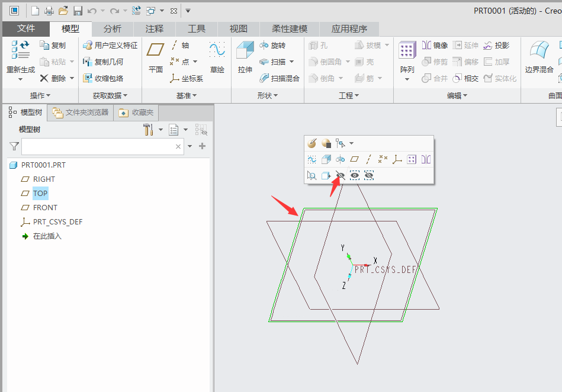The image size is (562, 392).
Task: Expand the 形状 group dropdown
Action: [268, 96]
